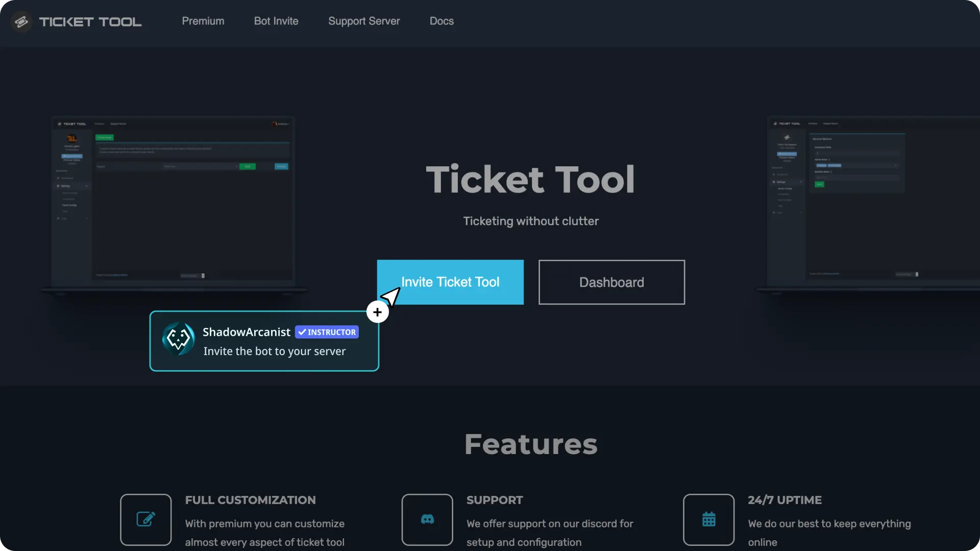Image resolution: width=980 pixels, height=551 pixels.
Task: Click the Discord icon beside Support
Action: click(x=427, y=519)
